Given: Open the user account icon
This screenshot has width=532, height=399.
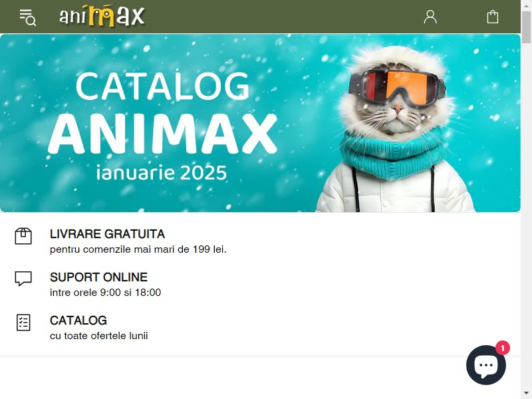Looking at the screenshot, I should (x=430, y=17).
